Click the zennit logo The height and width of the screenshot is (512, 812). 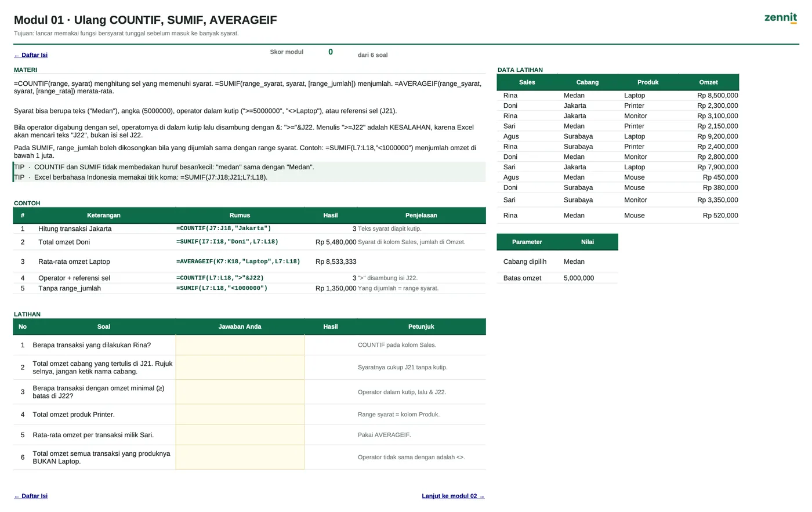[780, 17]
